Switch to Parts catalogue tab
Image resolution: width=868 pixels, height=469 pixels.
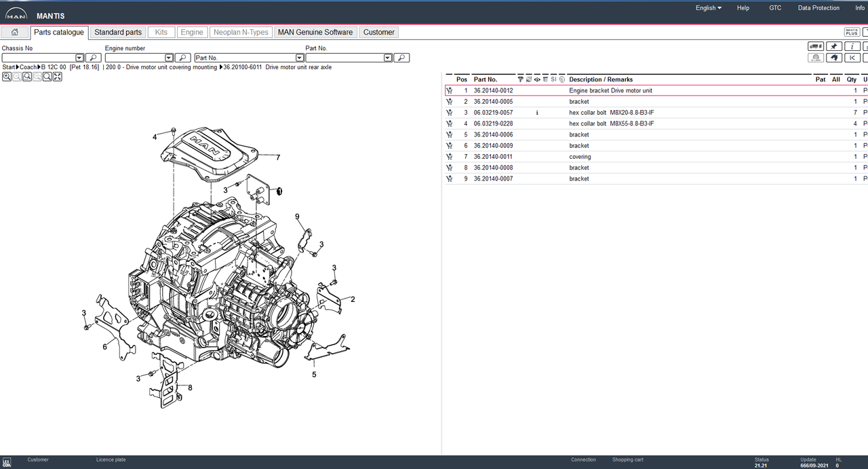coord(60,32)
